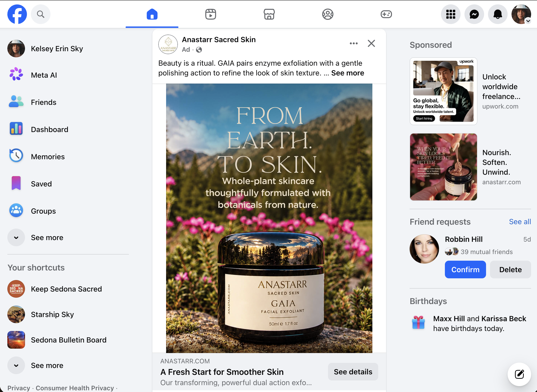This screenshot has width=537, height=392.
Task: Open the Marketplace storefront tab
Action: 269,14
